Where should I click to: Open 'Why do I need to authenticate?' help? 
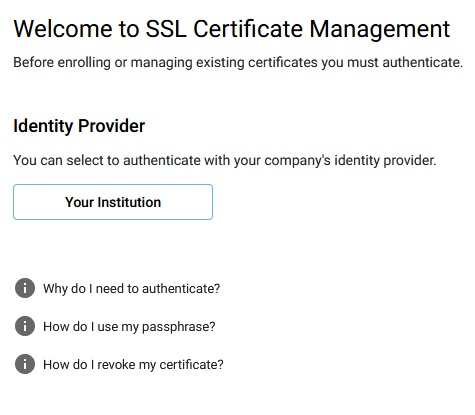point(132,289)
